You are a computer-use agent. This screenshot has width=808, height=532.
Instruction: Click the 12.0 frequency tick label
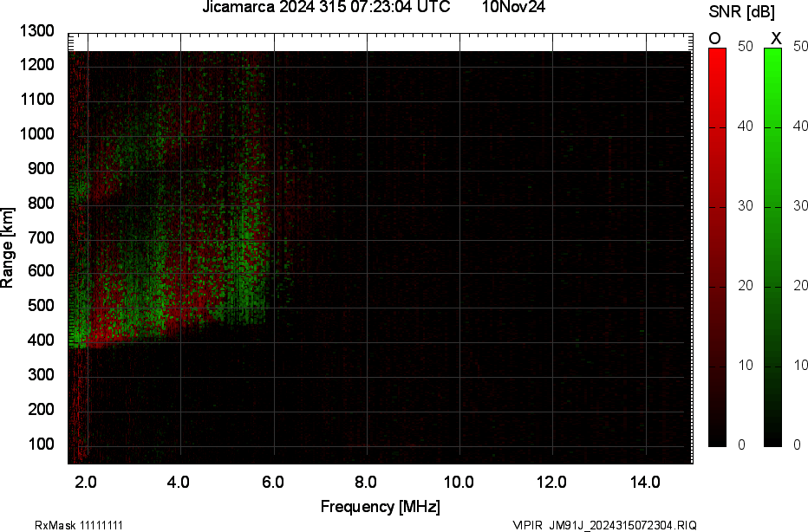(551, 482)
